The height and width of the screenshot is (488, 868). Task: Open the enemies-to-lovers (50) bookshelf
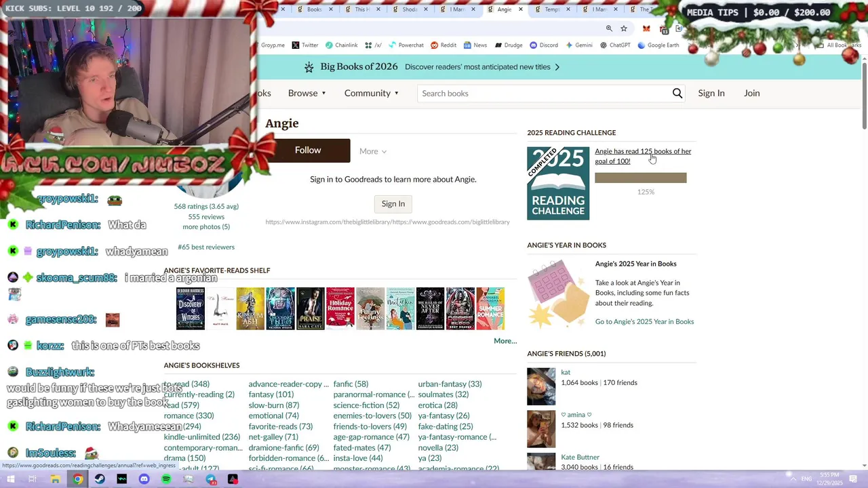(372, 416)
